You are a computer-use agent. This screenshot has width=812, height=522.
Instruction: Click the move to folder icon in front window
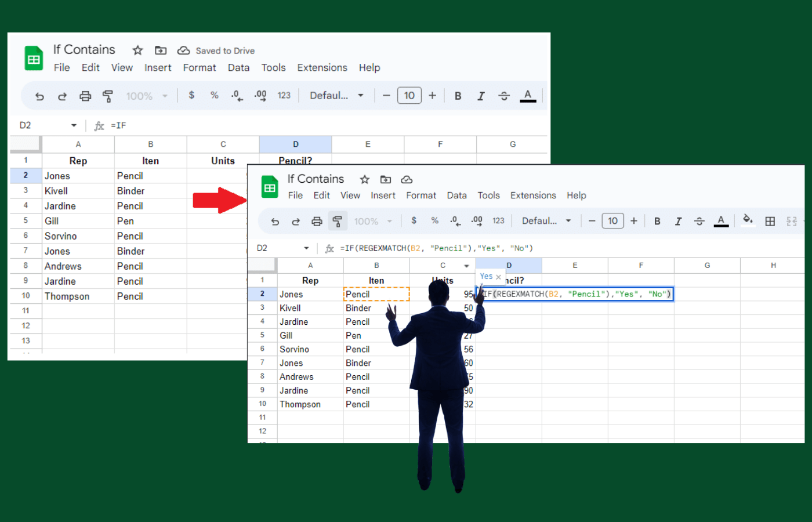pos(386,179)
